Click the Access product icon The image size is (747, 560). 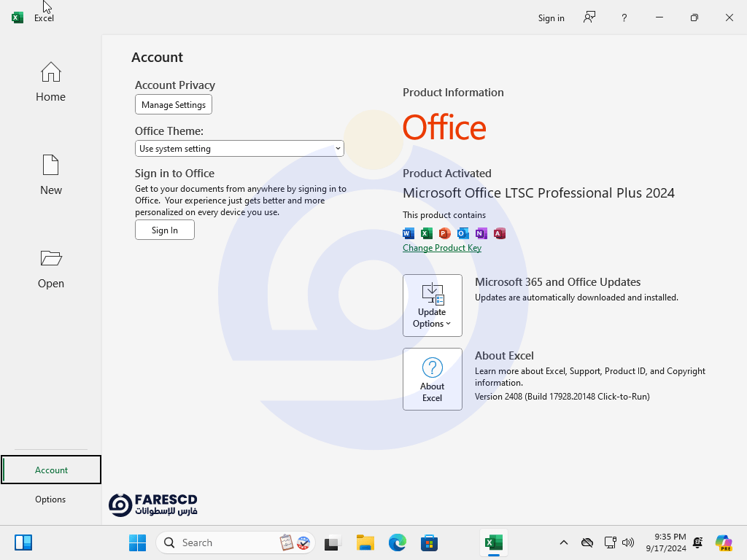tap(499, 233)
